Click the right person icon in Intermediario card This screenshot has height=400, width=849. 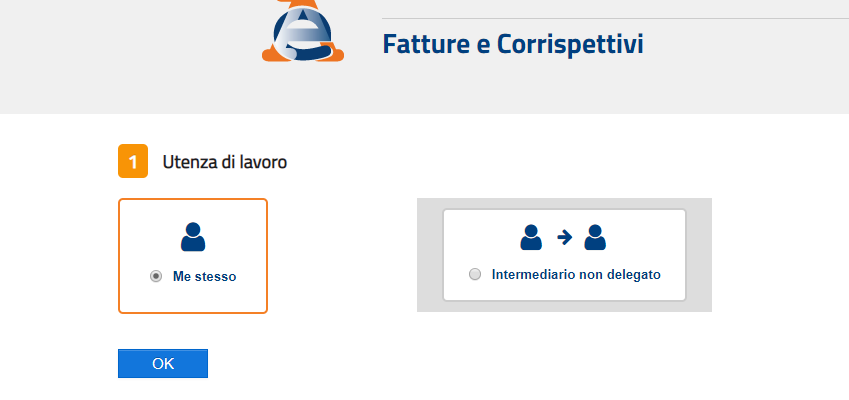[595, 237]
